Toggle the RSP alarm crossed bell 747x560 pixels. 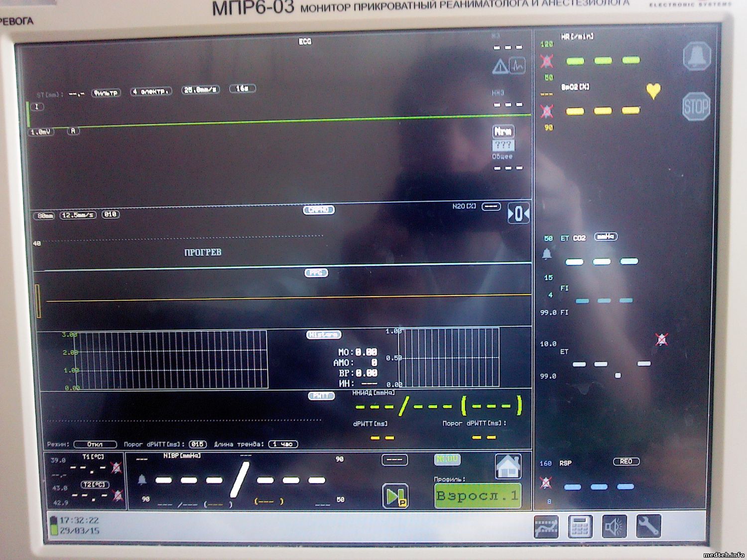pyautogui.click(x=546, y=482)
